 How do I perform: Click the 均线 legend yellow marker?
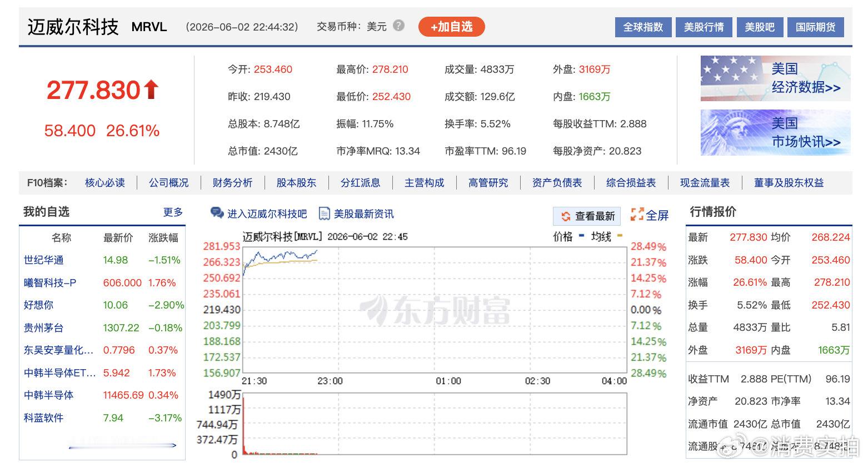(620, 236)
